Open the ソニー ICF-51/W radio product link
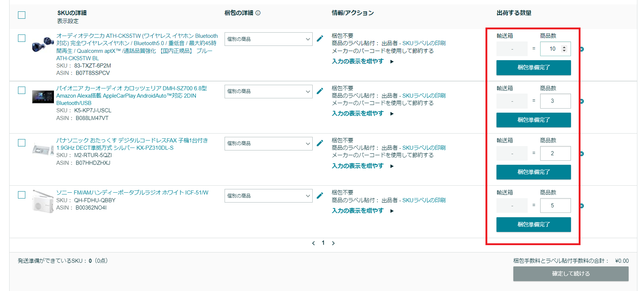Viewport: 644px width, 291px height. 132,193
